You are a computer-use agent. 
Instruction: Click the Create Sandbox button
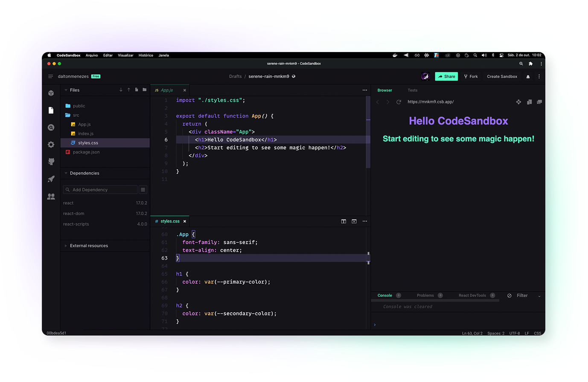point(502,76)
